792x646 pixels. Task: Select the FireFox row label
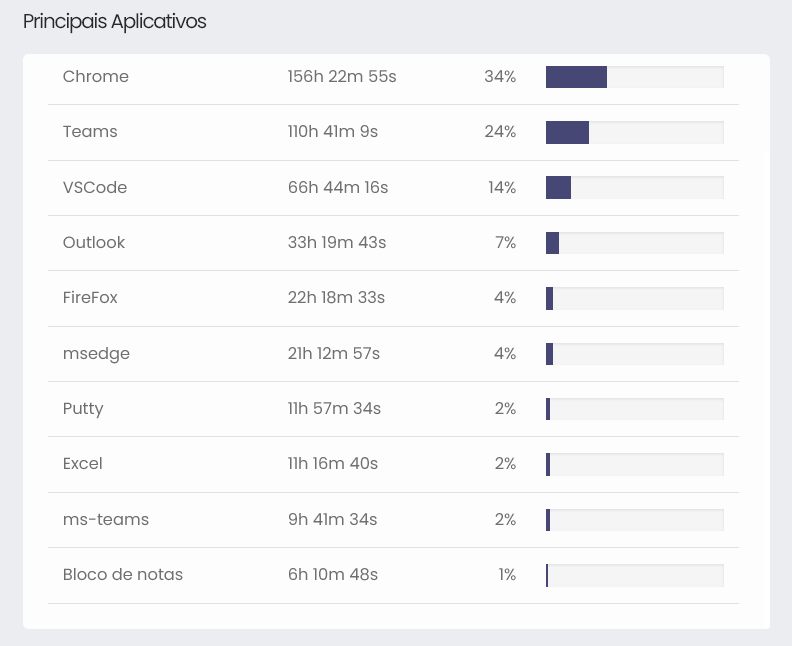[x=91, y=298]
